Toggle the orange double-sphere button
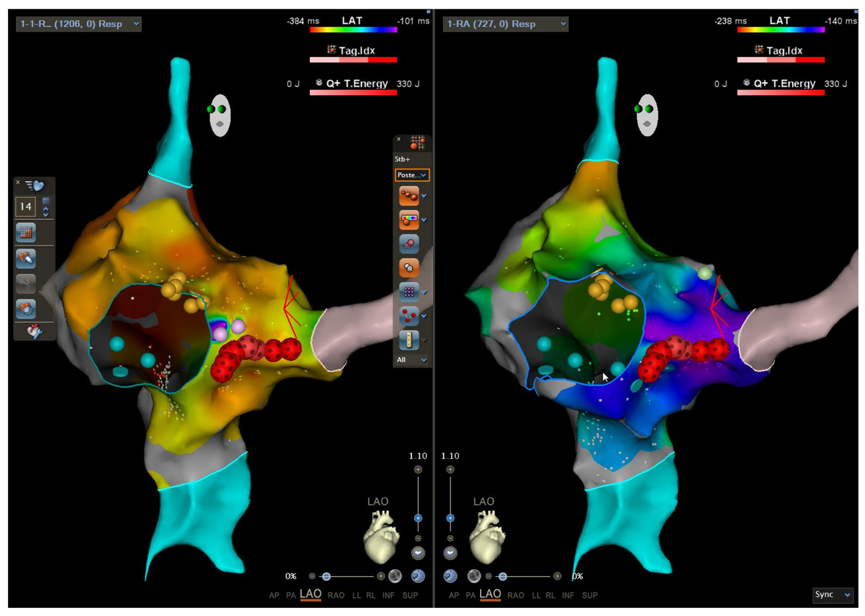865x616 pixels. coord(409,268)
